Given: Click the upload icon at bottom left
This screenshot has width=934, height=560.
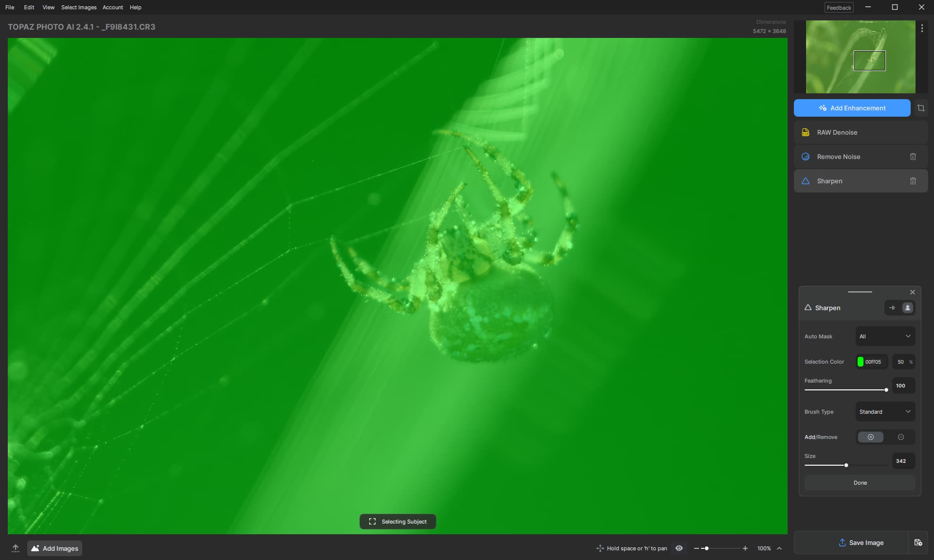Looking at the screenshot, I should [x=16, y=548].
